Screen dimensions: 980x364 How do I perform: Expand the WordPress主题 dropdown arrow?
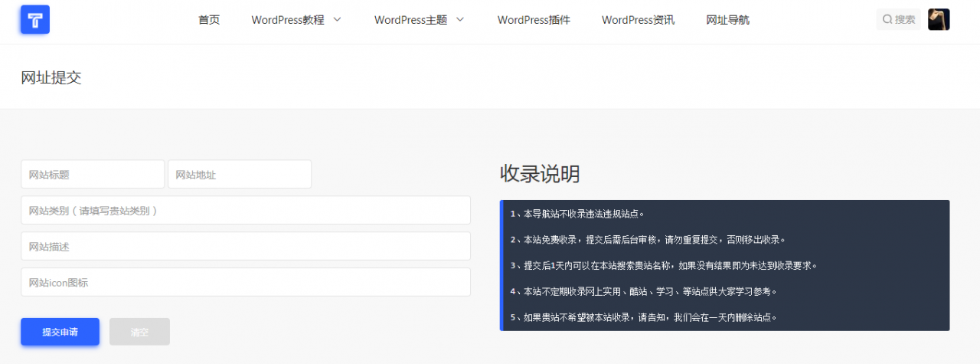pyautogui.click(x=460, y=20)
